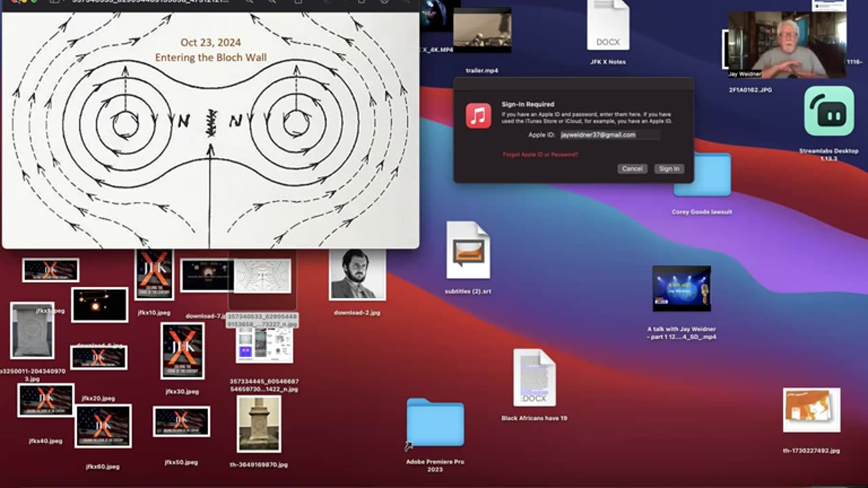This screenshot has height=488, width=868.
Task: Select the th-3649169870.jpg monument thumbnail
Action: [258, 424]
